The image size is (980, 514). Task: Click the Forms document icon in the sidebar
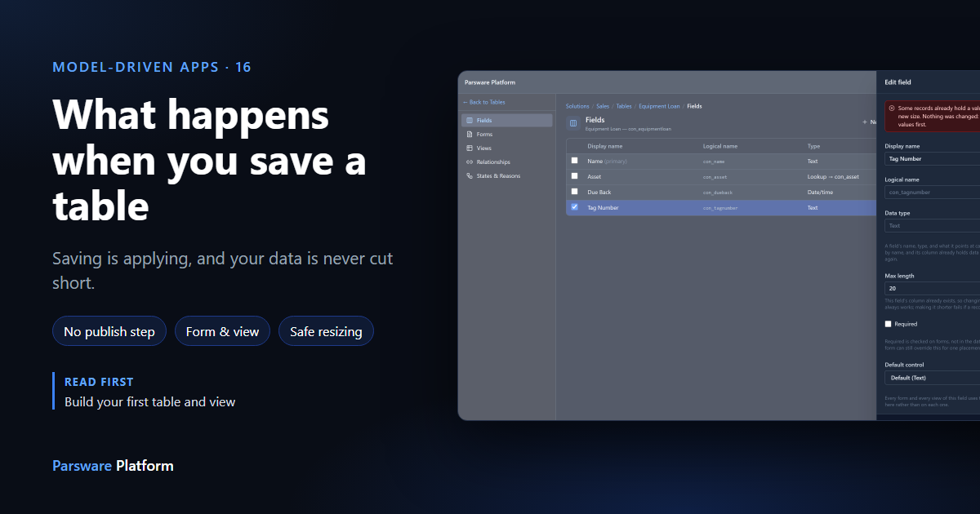tap(468, 135)
